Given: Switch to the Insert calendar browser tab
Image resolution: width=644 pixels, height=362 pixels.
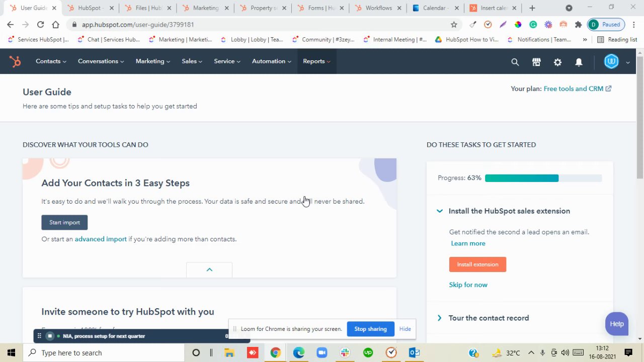Looking at the screenshot, I should (493, 8).
